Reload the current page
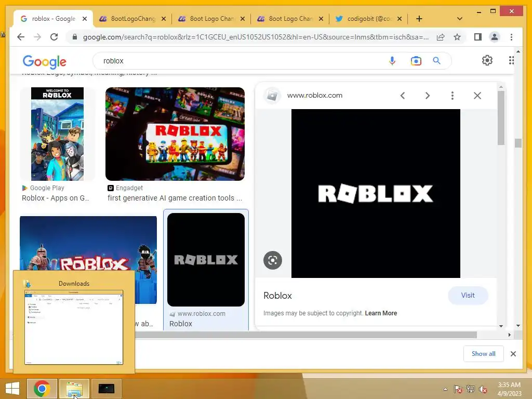Image resolution: width=532 pixels, height=399 pixels. point(54,37)
